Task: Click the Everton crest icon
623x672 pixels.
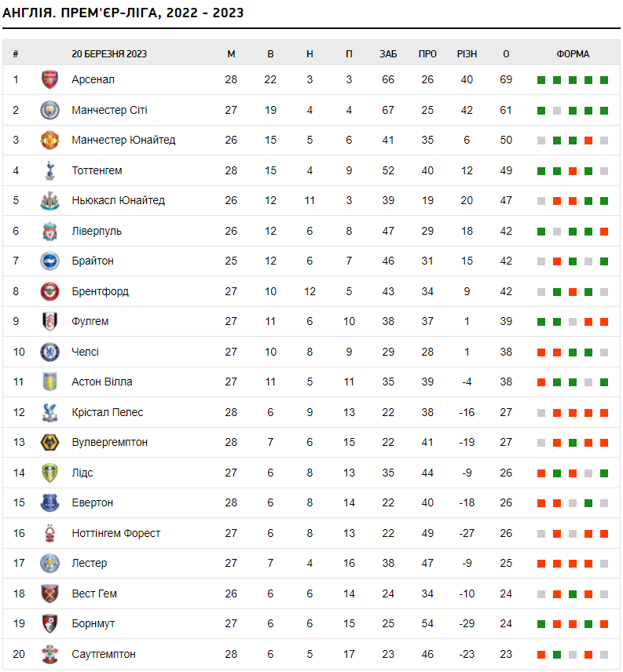Action: pos(49,502)
